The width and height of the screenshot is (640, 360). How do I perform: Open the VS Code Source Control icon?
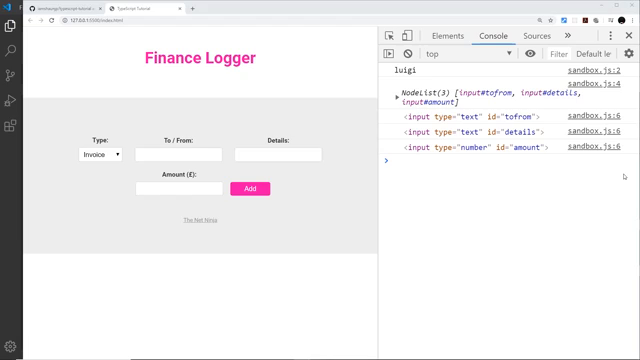pos(10,76)
